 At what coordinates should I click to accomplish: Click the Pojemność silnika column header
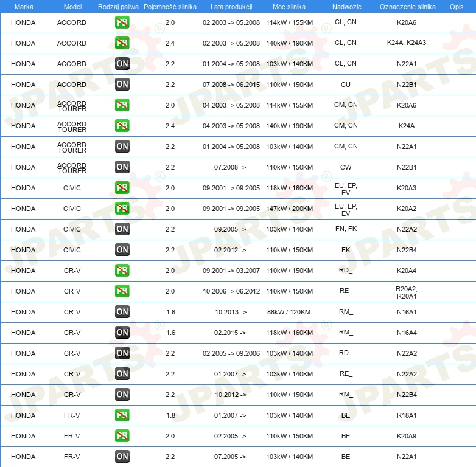tap(170, 7)
